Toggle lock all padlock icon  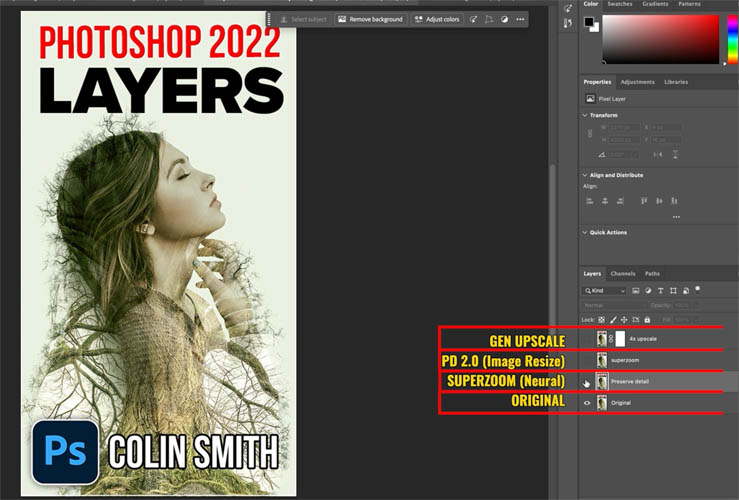[x=647, y=320]
